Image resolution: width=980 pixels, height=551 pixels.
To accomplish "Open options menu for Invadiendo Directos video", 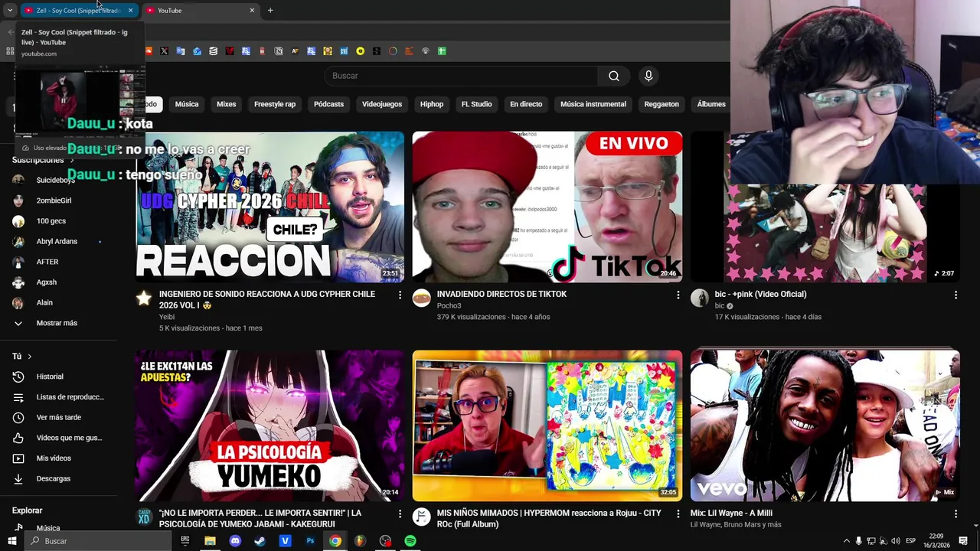I will coord(678,295).
